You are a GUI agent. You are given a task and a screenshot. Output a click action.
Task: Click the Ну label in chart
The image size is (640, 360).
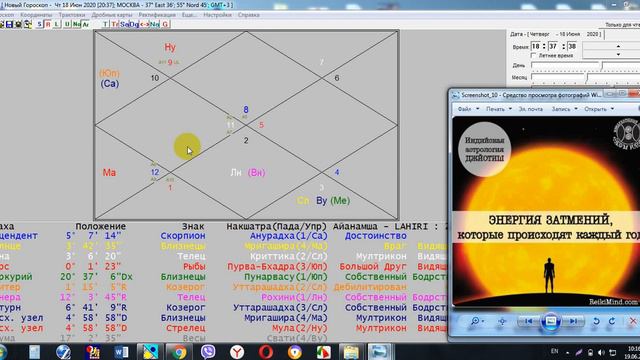click(170, 47)
